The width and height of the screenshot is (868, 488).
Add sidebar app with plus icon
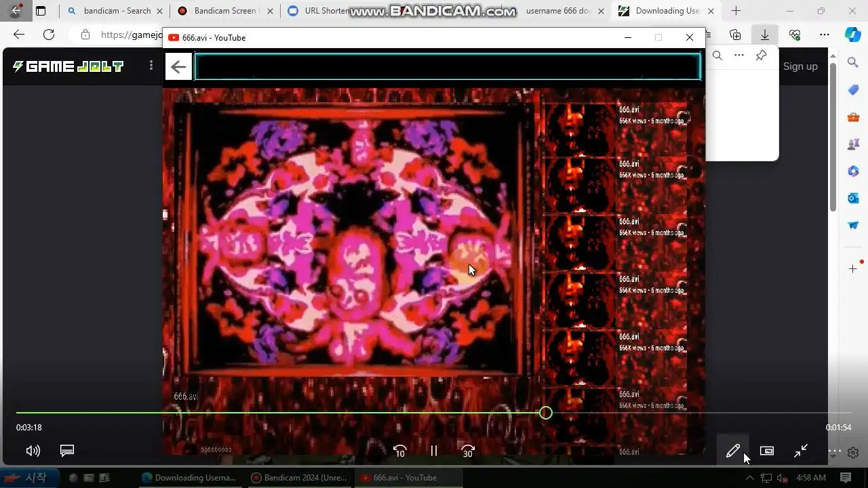(853, 269)
